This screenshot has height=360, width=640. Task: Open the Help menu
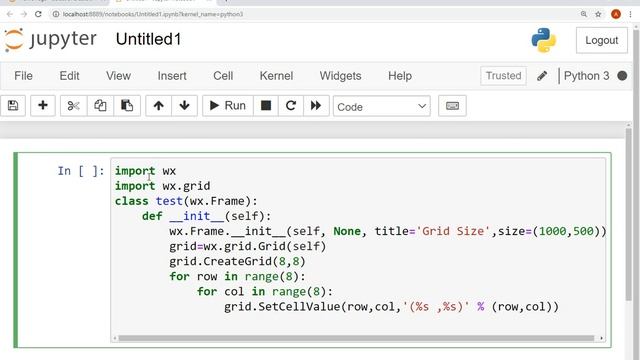tap(400, 76)
